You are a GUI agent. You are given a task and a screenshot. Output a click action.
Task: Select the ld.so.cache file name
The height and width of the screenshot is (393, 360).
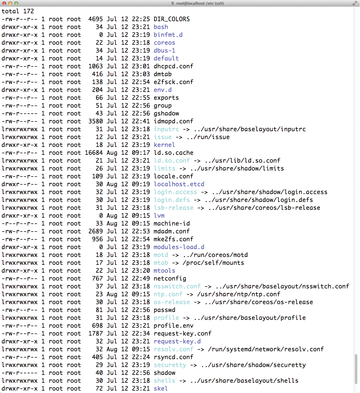coord(173,153)
